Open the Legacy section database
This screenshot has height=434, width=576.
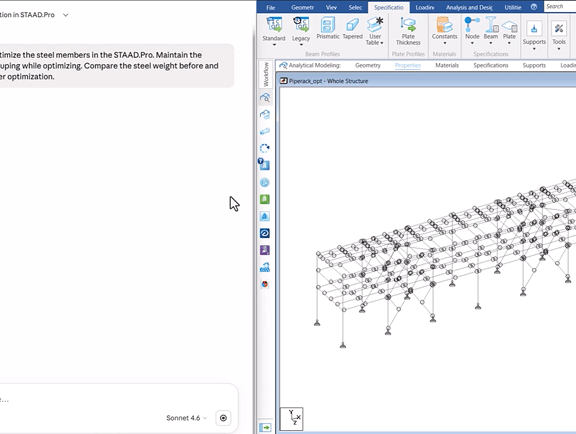[x=301, y=29]
